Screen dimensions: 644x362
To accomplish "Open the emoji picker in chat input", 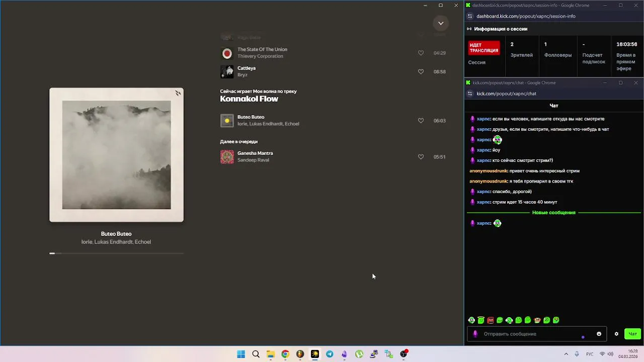I will tap(599, 334).
